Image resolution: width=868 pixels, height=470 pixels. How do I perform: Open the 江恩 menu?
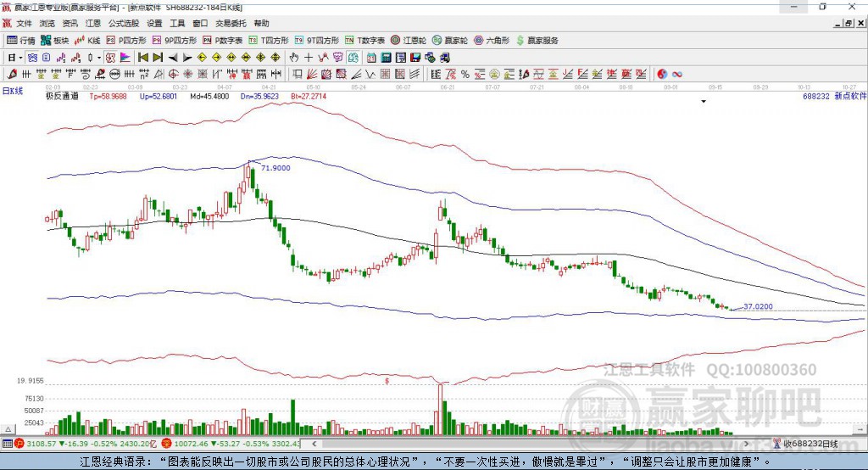click(x=93, y=23)
